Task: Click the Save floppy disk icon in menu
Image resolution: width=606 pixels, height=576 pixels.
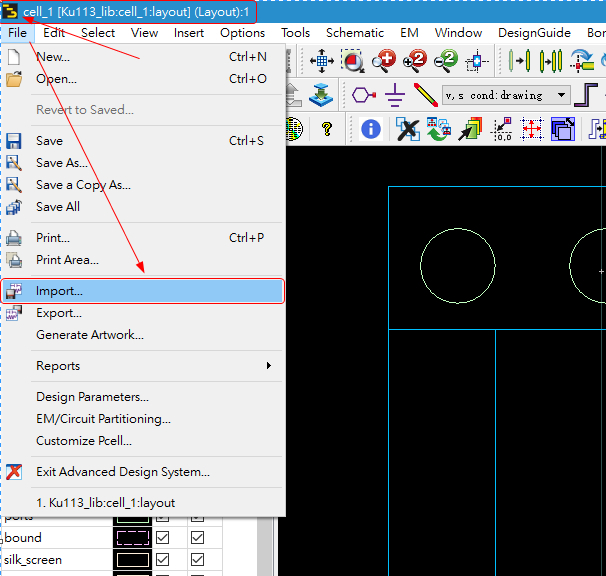Action: 14,141
